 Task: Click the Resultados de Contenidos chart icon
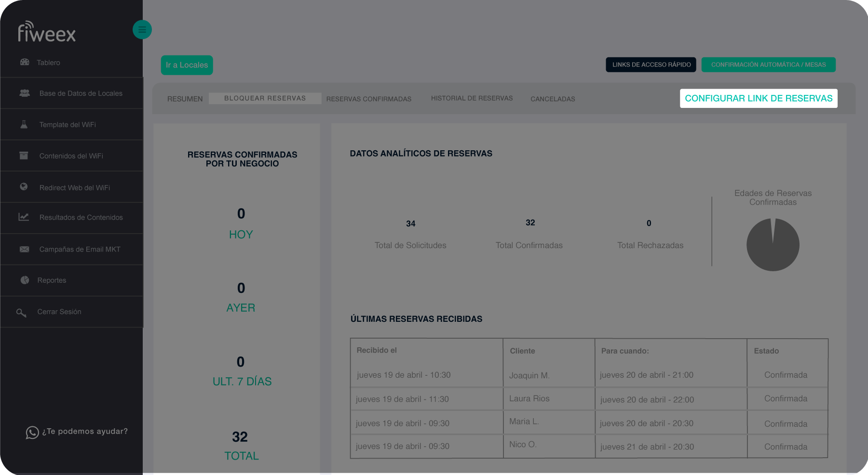point(24,217)
